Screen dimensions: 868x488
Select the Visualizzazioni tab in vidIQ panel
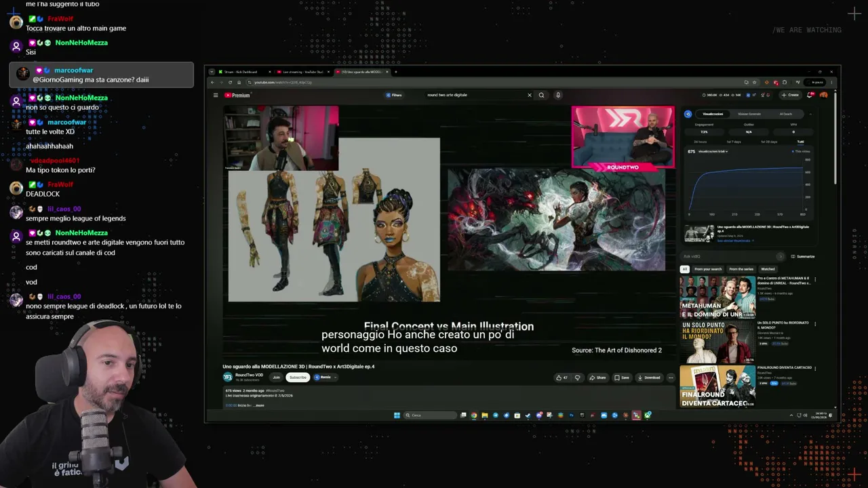click(x=713, y=114)
